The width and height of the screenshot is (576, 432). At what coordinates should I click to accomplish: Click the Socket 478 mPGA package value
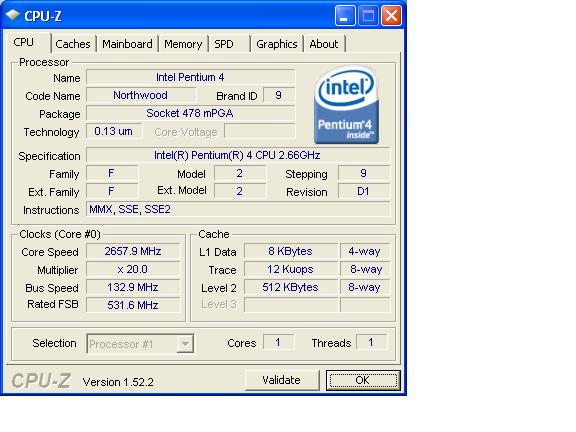click(x=190, y=113)
